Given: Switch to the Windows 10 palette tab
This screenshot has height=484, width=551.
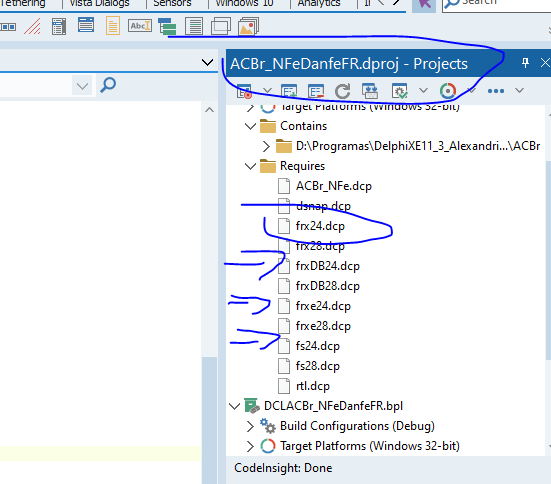Looking at the screenshot, I should 244,4.
